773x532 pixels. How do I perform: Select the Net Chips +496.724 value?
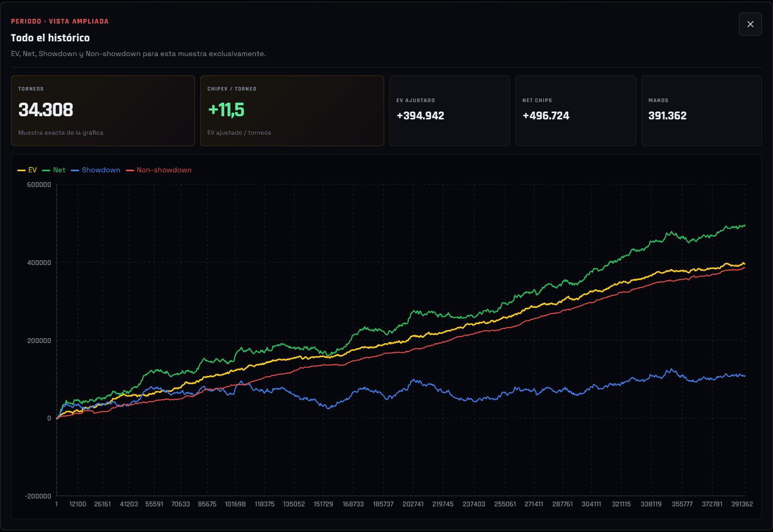click(x=546, y=116)
